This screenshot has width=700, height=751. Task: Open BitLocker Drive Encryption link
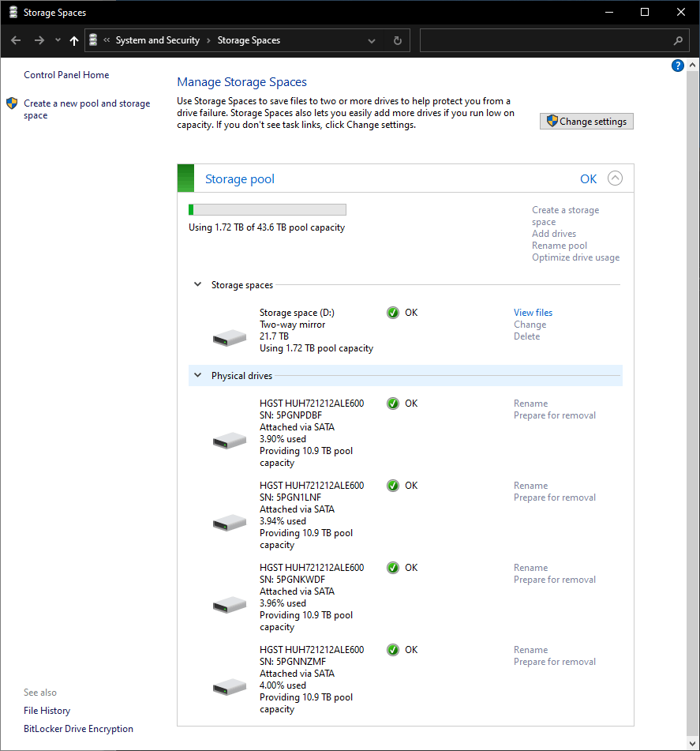tap(78, 729)
